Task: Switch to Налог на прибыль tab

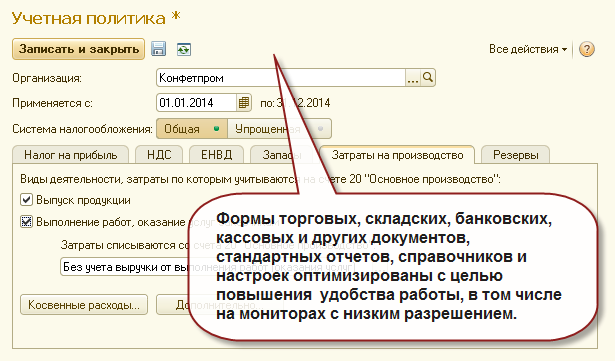Action: click(71, 155)
